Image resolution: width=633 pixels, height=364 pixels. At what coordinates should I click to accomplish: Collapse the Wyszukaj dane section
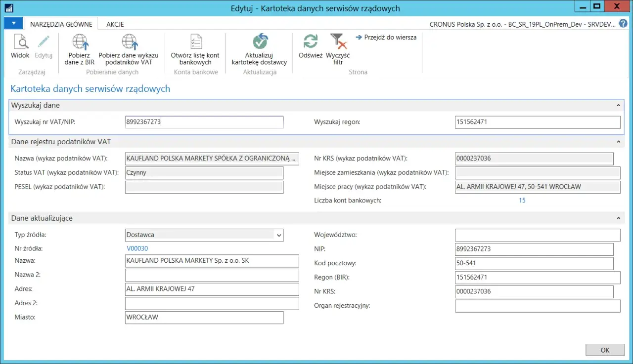(618, 105)
